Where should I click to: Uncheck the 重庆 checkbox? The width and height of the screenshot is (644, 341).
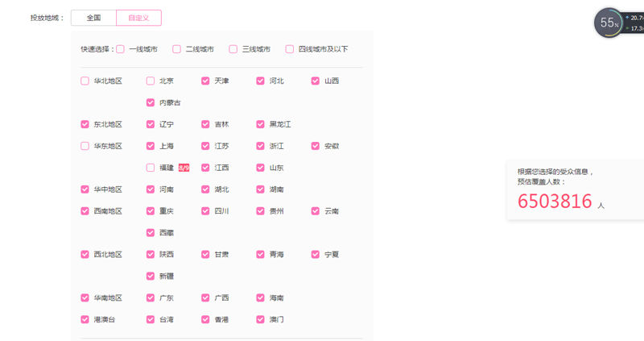pos(151,211)
